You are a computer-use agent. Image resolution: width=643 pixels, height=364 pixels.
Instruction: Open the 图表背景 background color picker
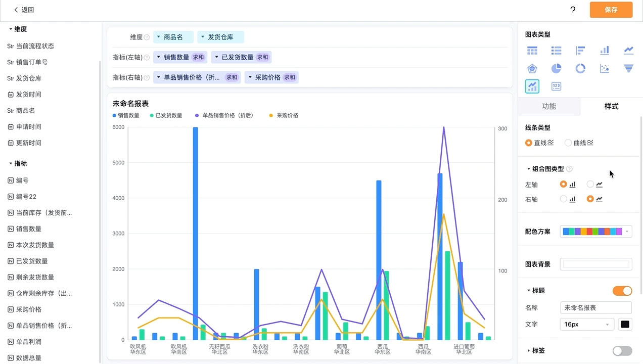(x=596, y=264)
